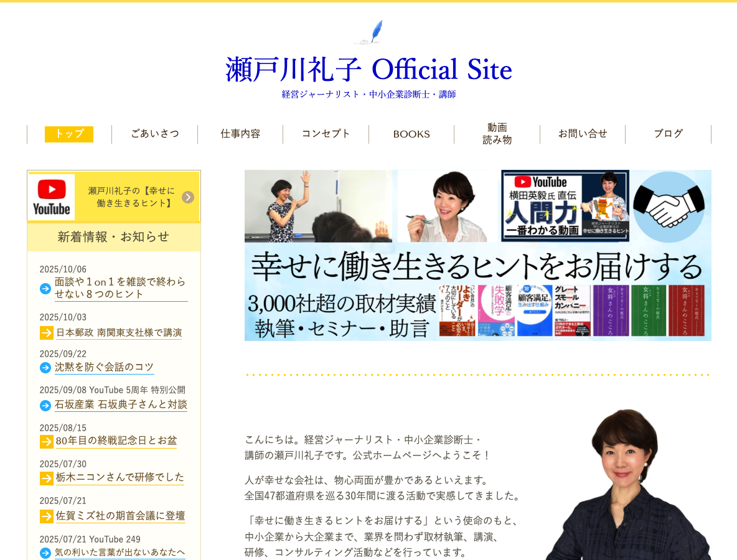The image size is (737, 560).
Task: Switch to the トップ tab
Action: click(x=68, y=134)
